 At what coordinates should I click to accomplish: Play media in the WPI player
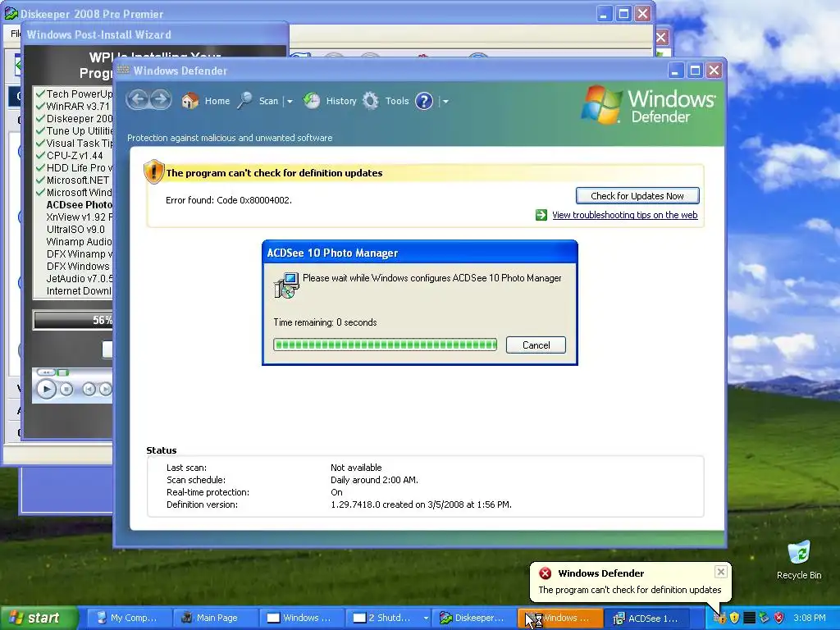pos(46,389)
